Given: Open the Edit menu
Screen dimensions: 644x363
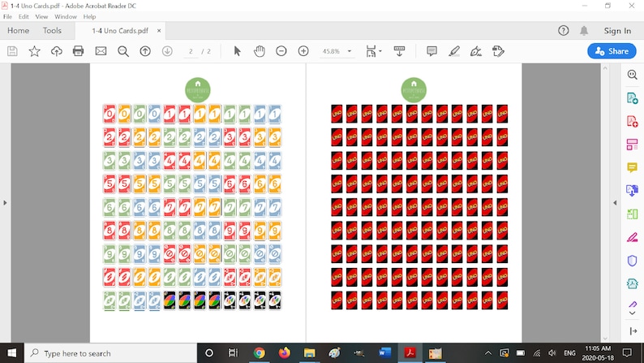Looking at the screenshot, I should pos(24,16).
